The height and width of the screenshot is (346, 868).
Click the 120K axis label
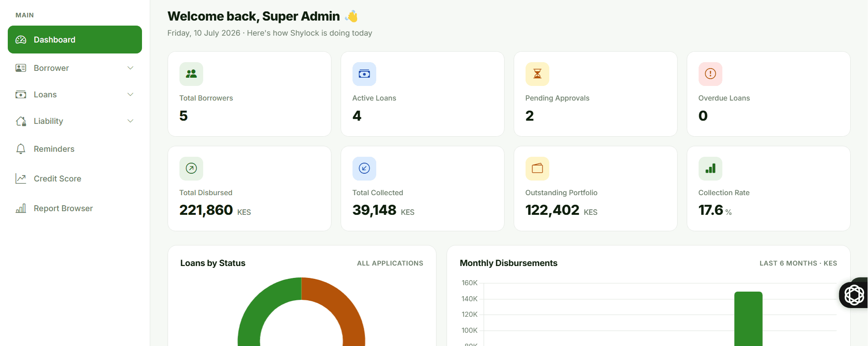(469, 314)
